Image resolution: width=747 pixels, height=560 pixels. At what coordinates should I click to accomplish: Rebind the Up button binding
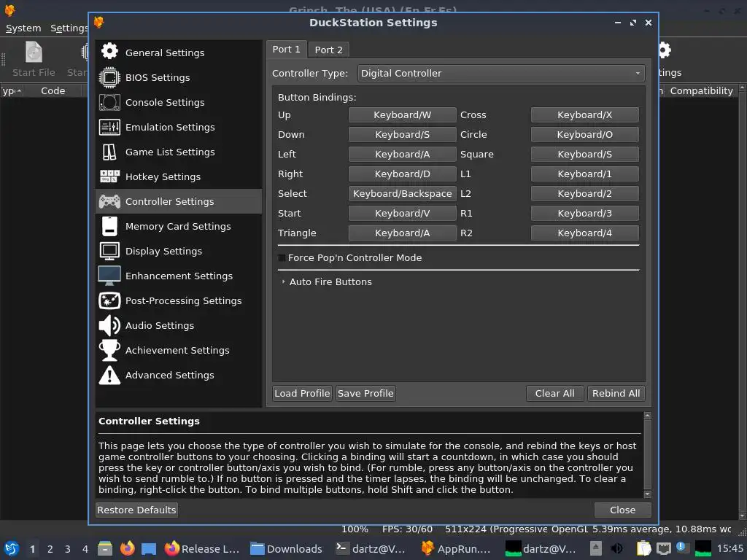coord(402,114)
